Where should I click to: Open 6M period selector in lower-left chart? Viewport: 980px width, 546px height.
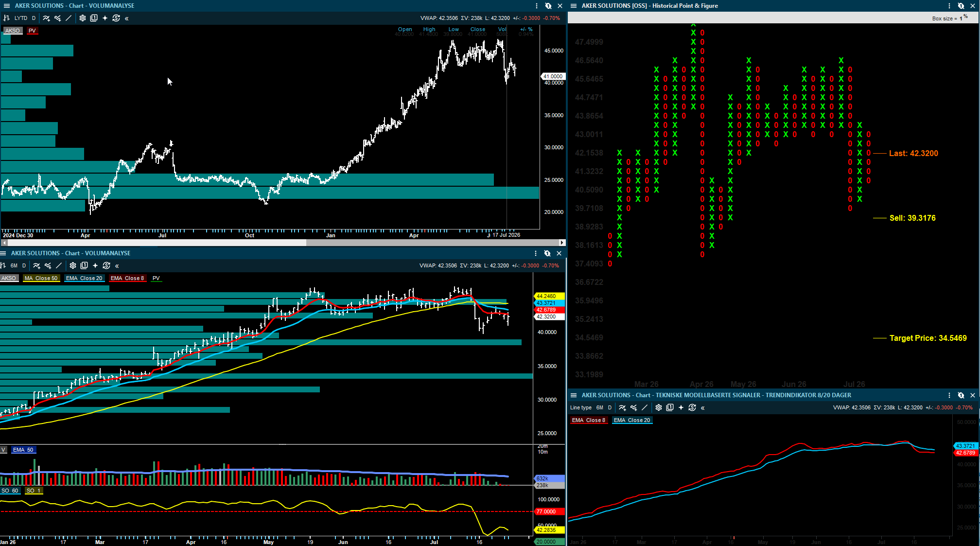click(x=14, y=265)
